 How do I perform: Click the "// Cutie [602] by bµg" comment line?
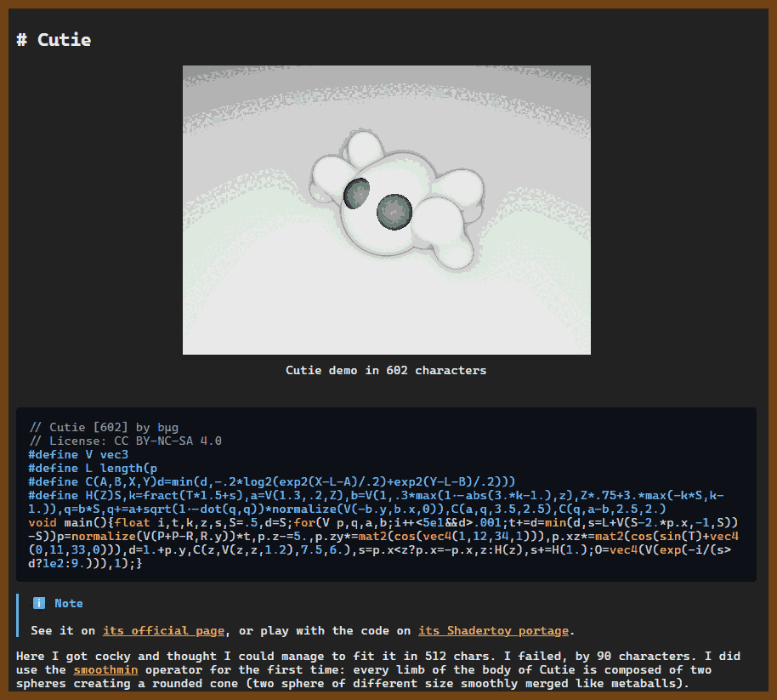point(103,427)
